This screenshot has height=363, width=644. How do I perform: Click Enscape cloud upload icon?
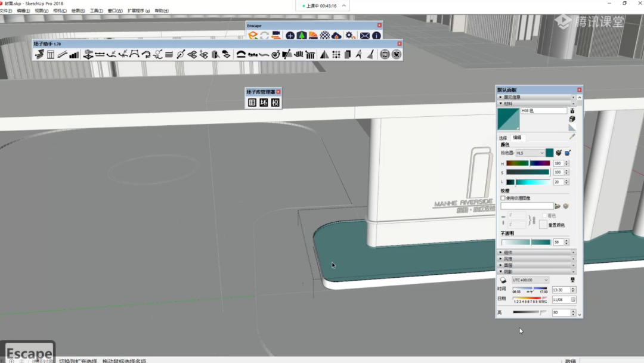[336, 36]
